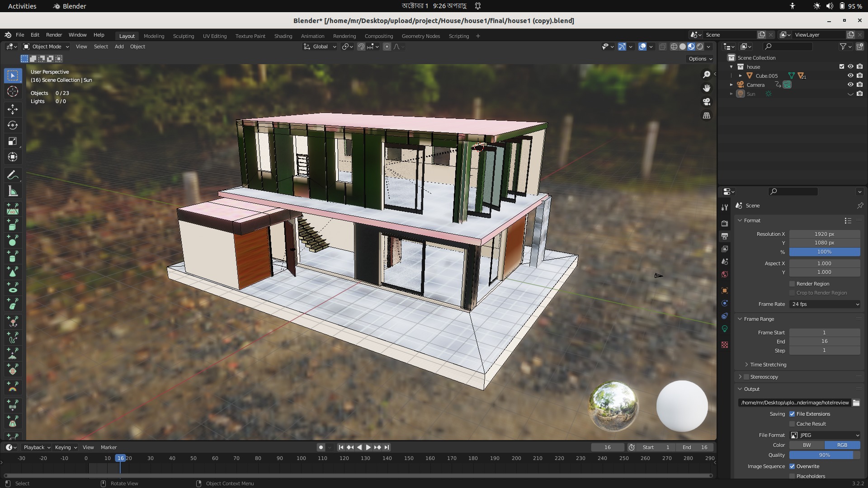Image resolution: width=868 pixels, height=488 pixels.
Task: Browse output folder with folder icon
Action: pyautogui.click(x=856, y=403)
